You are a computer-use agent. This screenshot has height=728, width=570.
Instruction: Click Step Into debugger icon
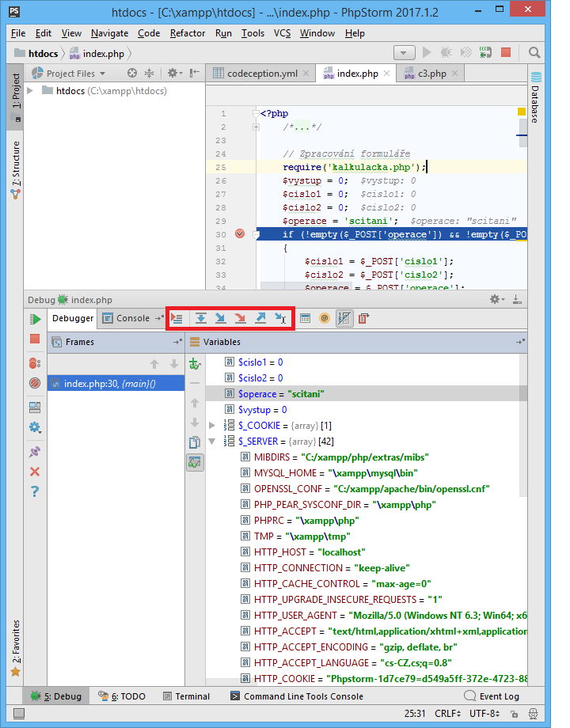221,318
